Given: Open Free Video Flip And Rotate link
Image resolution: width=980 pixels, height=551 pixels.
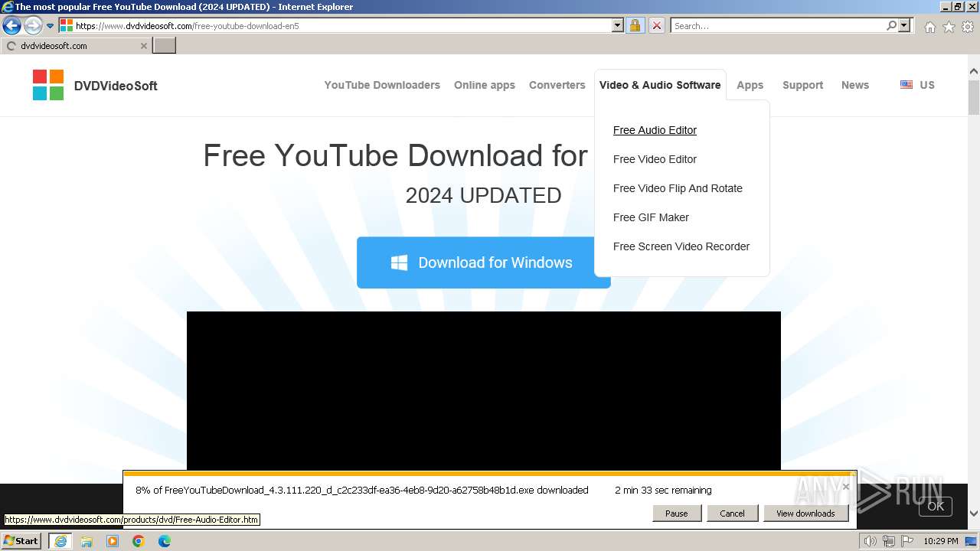Looking at the screenshot, I should [678, 188].
